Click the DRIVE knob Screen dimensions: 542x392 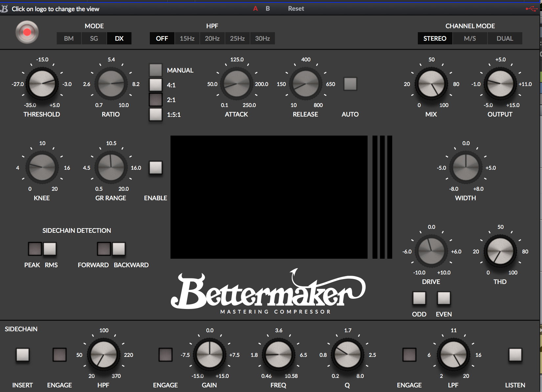coord(431,251)
